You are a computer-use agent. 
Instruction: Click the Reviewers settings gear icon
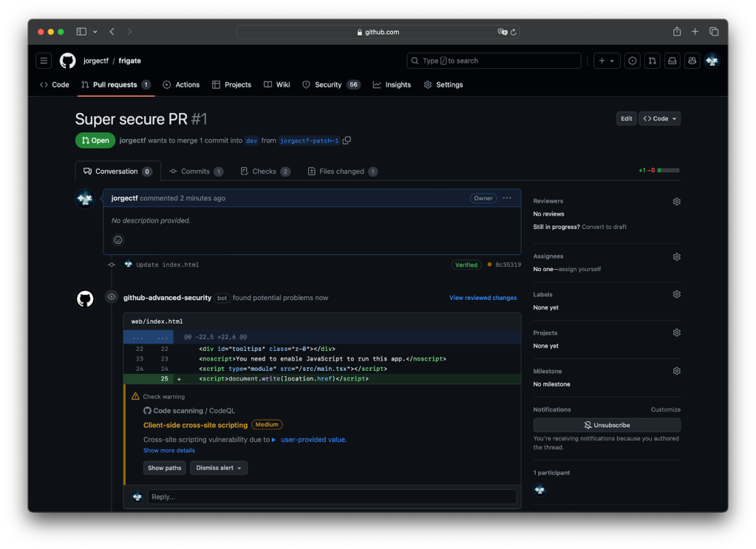(x=676, y=201)
